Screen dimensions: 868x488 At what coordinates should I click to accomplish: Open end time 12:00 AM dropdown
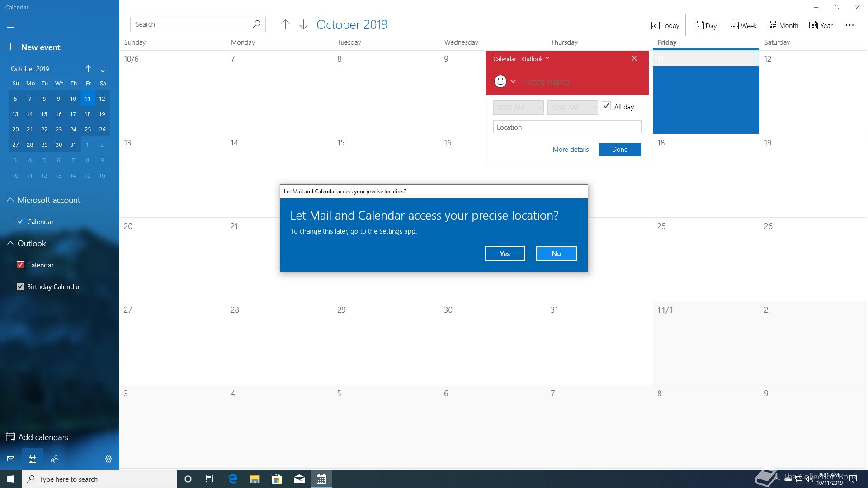(572, 107)
